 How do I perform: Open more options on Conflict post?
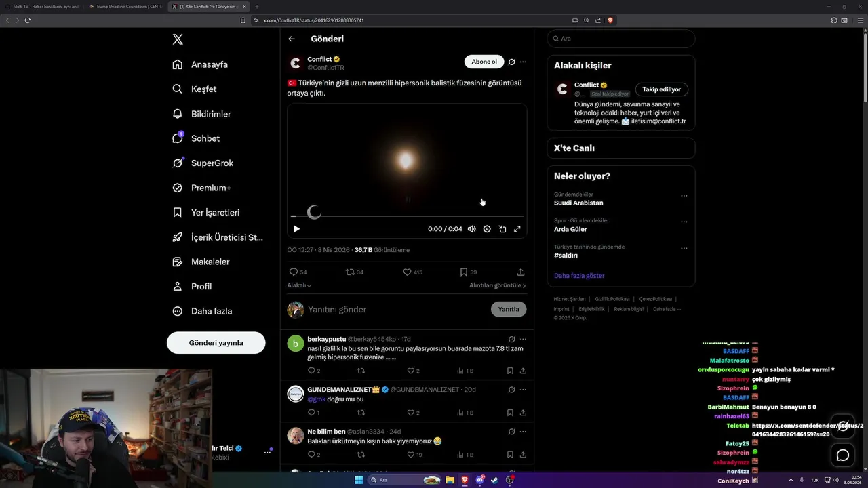523,62
